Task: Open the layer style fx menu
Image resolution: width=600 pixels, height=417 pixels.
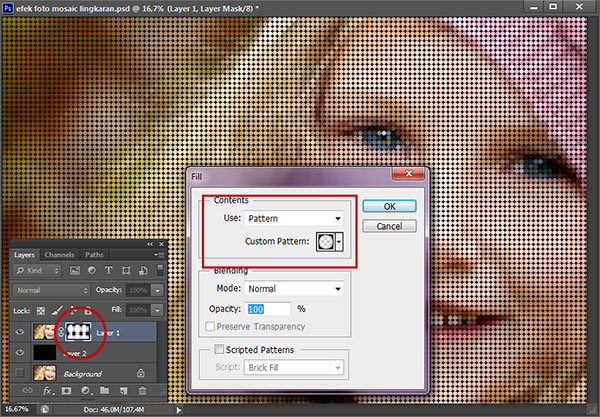Action: pos(47,391)
